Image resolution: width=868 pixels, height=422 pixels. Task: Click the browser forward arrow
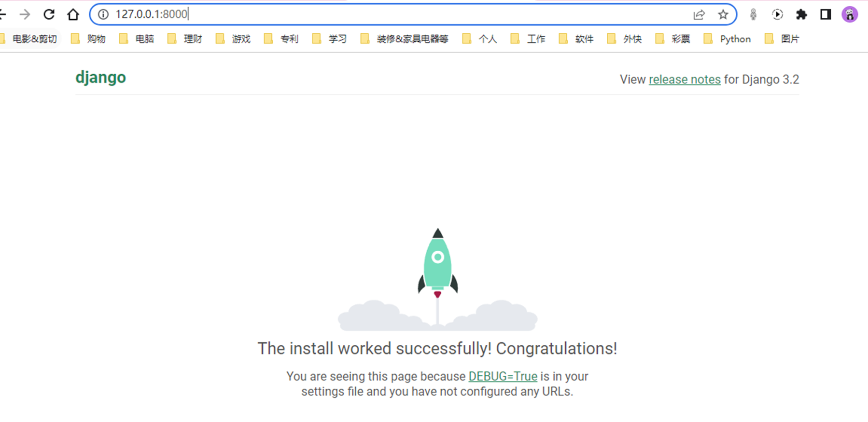tap(25, 14)
